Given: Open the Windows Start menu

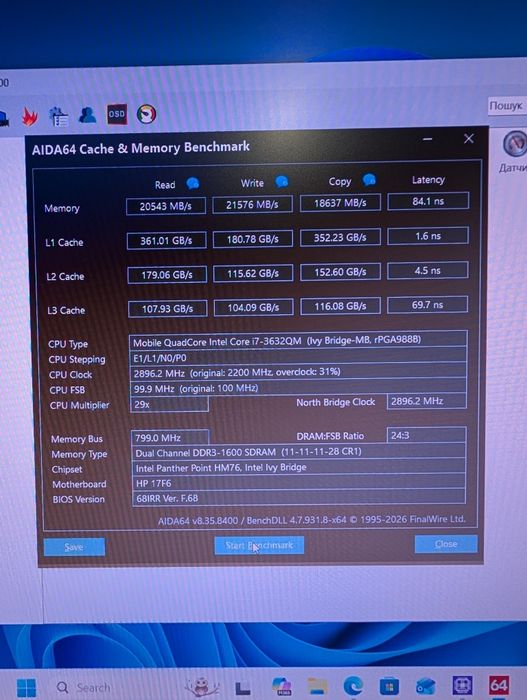Looking at the screenshot, I should point(26,688).
